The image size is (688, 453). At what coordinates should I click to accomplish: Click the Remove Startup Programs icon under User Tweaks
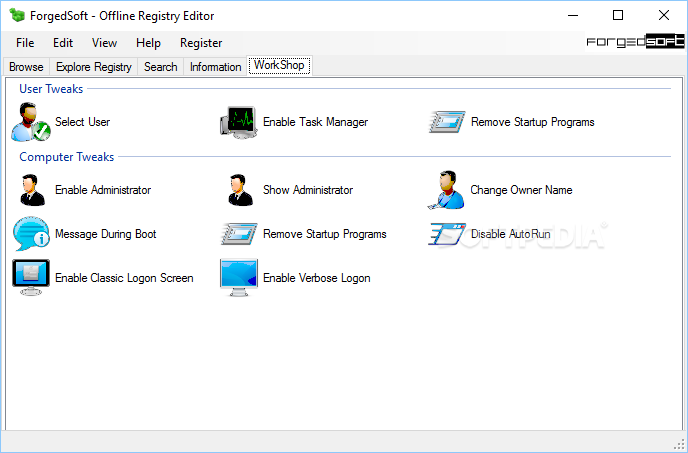tap(447, 122)
